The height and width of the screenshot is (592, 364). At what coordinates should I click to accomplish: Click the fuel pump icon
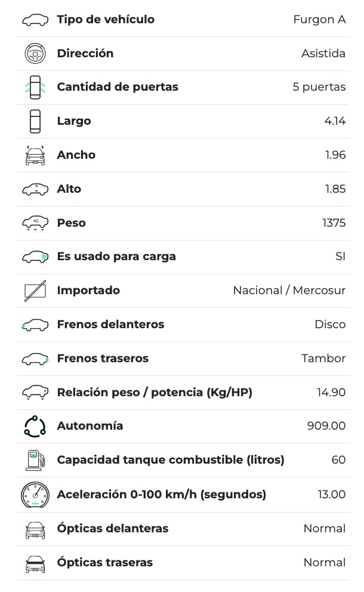(x=35, y=460)
